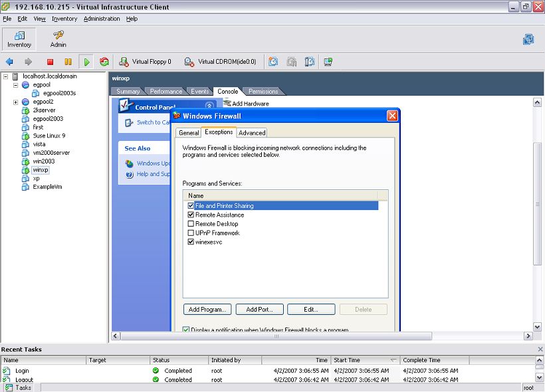Image resolution: width=545 pixels, height=392 pixels.
Task: Suspend the VM with the pause icon
Action: pyautogui.click(x=68, y=62)
